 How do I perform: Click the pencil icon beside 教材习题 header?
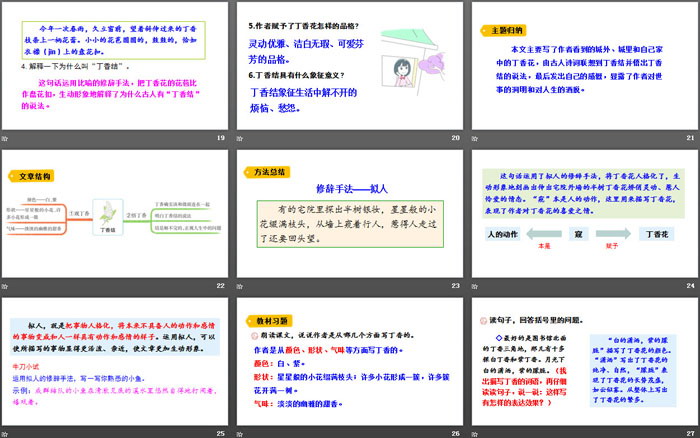tap(248, 319)
